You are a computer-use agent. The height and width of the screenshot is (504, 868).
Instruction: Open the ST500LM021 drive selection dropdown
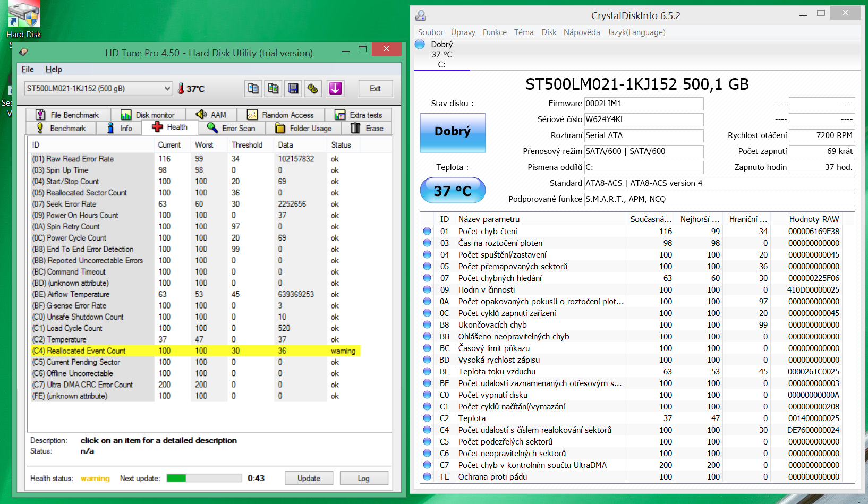point(99,89)
